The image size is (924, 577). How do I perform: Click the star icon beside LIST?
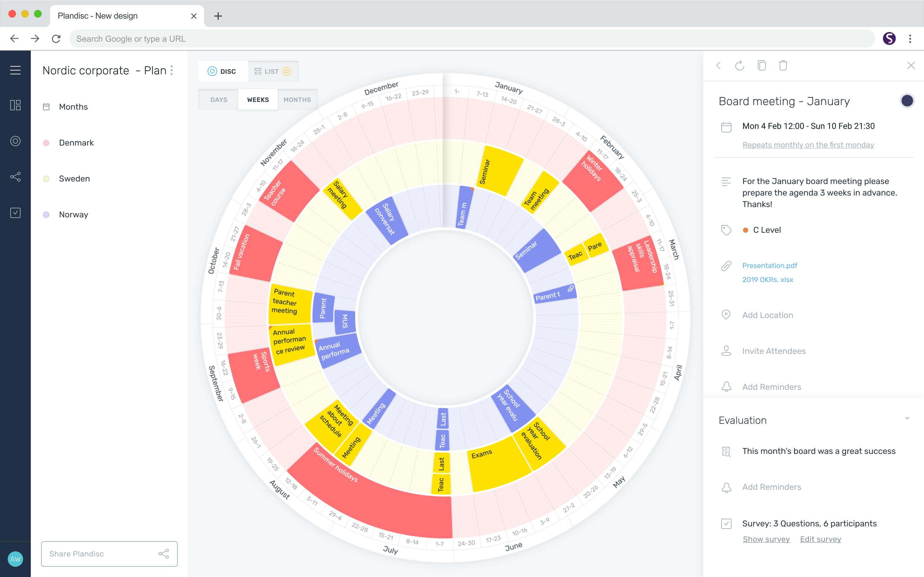[287, 71]
